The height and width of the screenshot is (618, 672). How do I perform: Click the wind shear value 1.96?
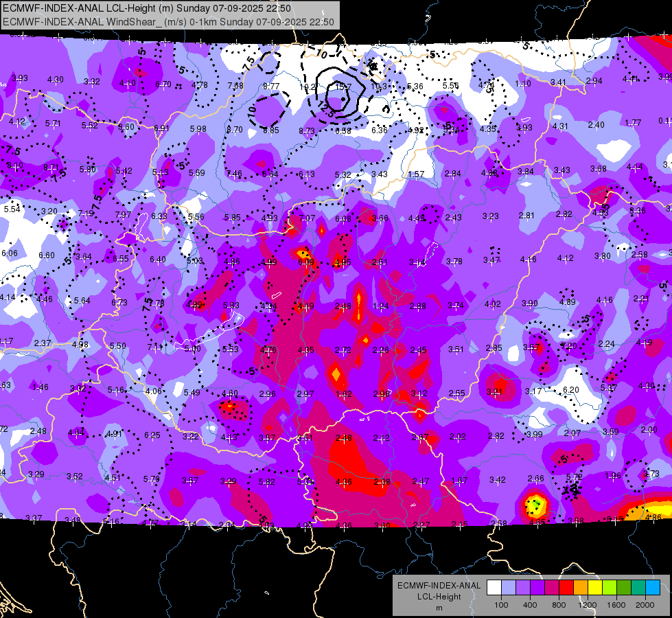click(613, 476)
